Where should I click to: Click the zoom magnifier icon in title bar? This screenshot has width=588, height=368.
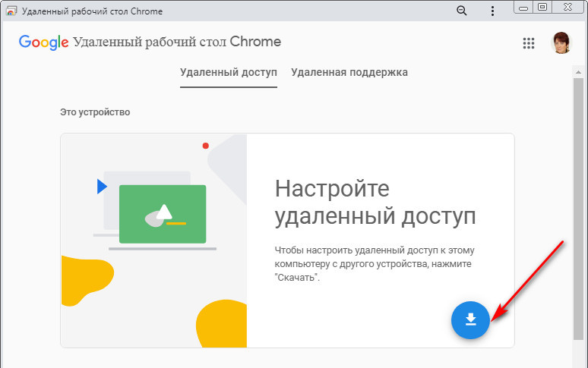(x=461, y=10)
